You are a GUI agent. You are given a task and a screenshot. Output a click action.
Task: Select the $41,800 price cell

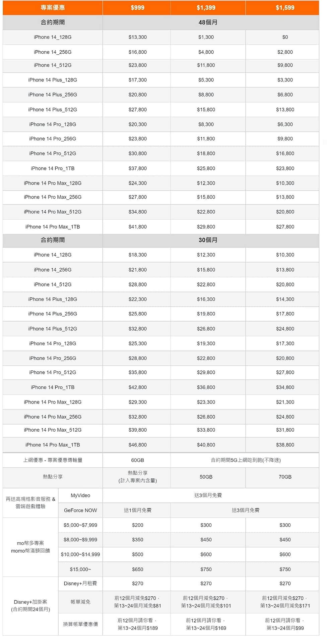click(137, 227)
